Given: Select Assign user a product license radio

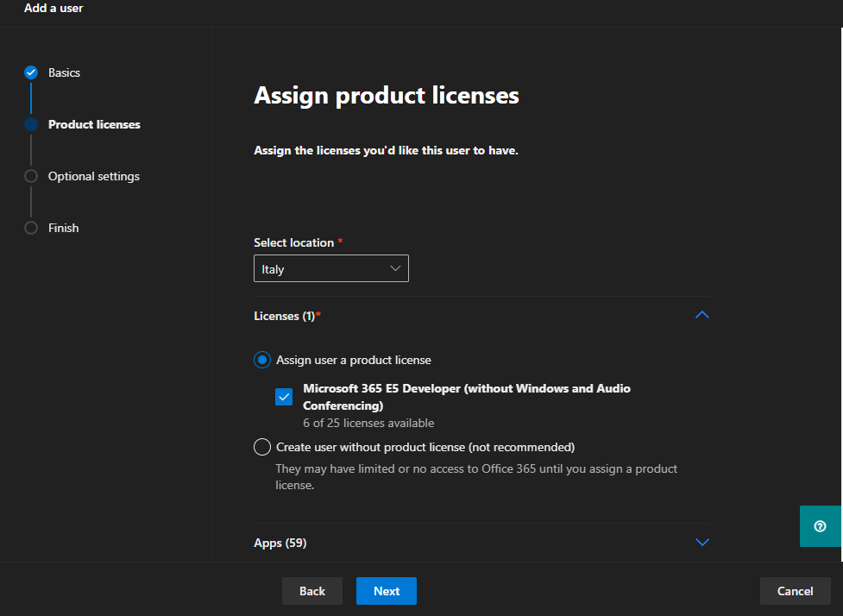Looking at the screenshot, I should pos(262,360).
